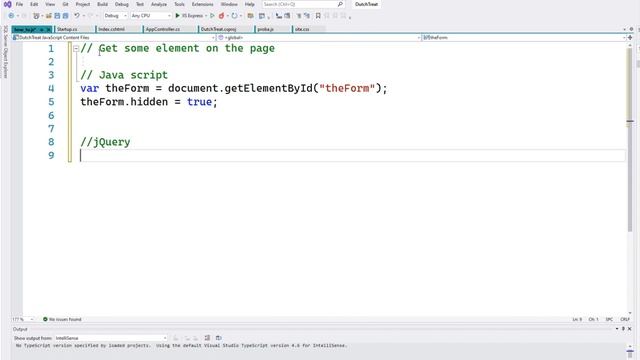Open the Build menu
The image size is (640, 360).
[x=102, y=4]
